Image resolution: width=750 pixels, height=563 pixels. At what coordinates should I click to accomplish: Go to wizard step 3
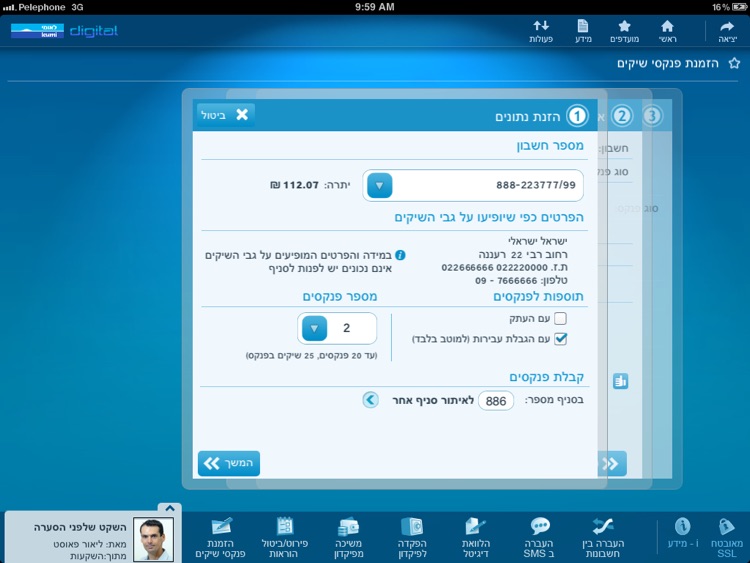click(x=652, y=116)
